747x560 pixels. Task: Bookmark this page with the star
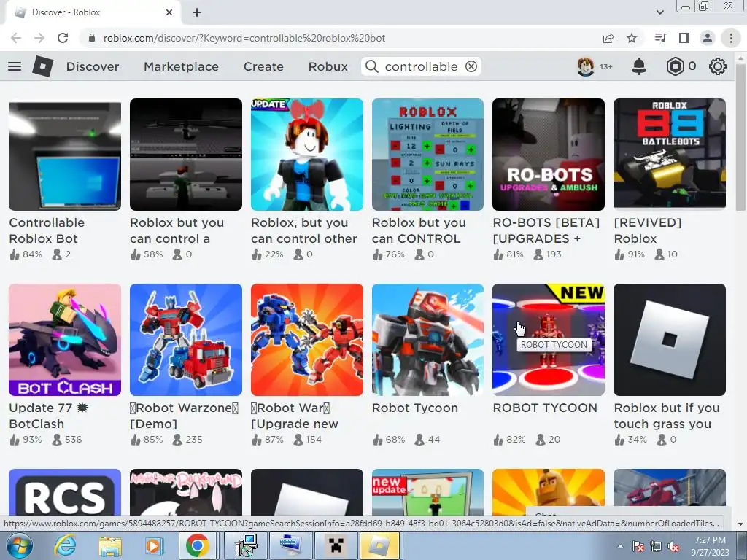[x=632, y=38]
